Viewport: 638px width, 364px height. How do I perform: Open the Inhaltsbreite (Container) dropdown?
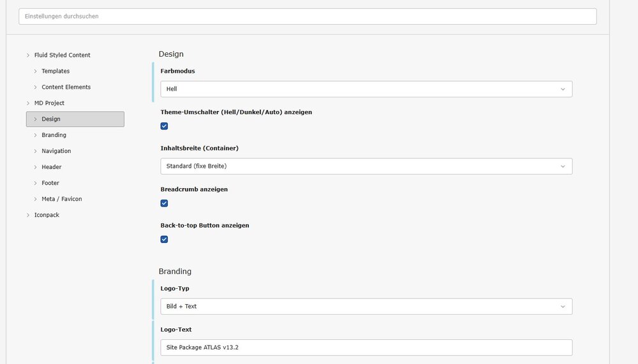pyautogui.click(x=366, y=166)
